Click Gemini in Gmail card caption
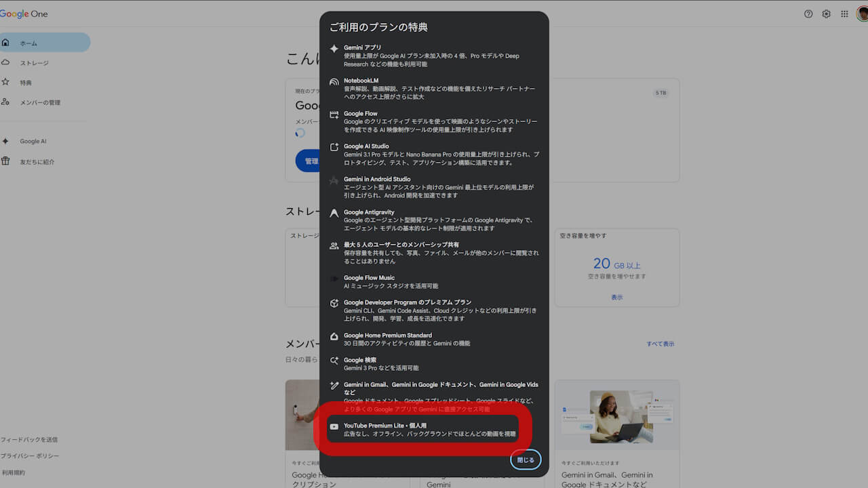Image resolution: width=868 pixels, height=488 pixels. 607,480
